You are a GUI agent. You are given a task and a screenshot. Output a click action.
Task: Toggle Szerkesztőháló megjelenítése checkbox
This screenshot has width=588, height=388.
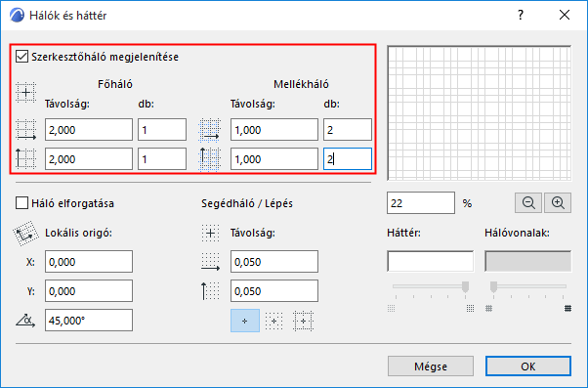click(22, 57)
